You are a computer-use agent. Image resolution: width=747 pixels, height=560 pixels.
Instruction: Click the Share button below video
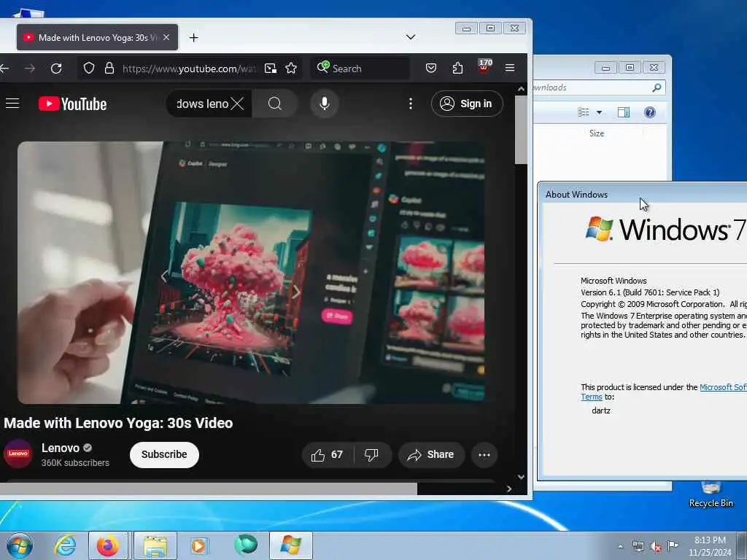coord(430,455)
